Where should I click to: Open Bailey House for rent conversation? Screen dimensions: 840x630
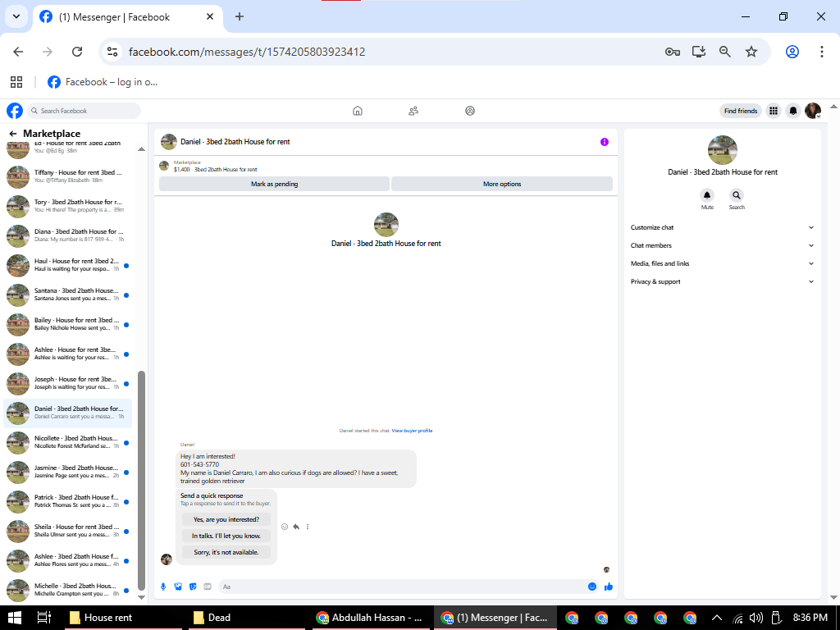[x=69, y=324]
